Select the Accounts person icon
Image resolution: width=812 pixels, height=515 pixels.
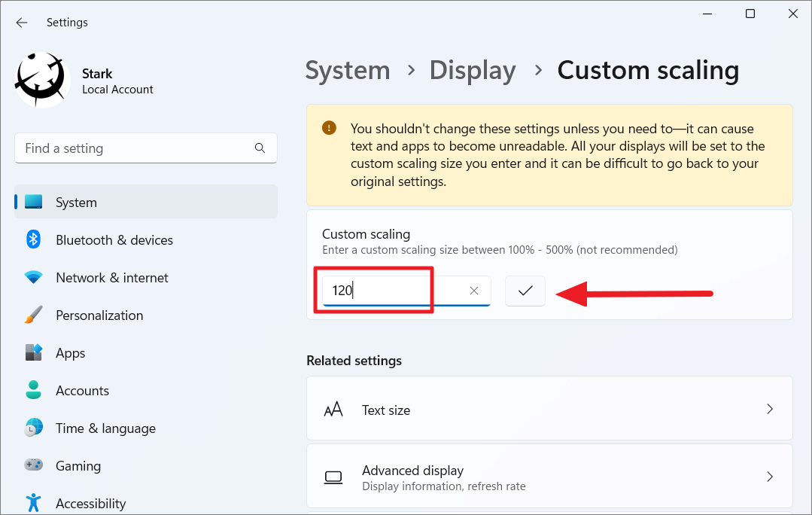coord(33,390)
